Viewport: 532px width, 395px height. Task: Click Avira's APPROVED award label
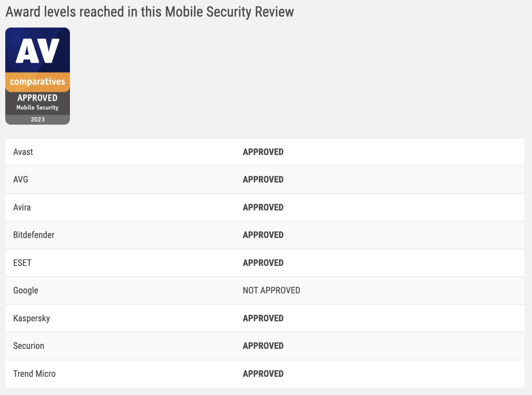[x=263, y=208]
